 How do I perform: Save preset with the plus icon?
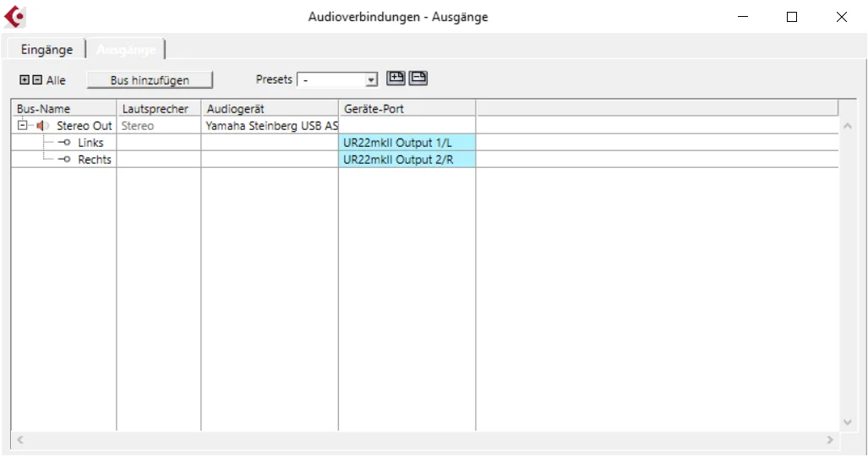pos(396,78)
